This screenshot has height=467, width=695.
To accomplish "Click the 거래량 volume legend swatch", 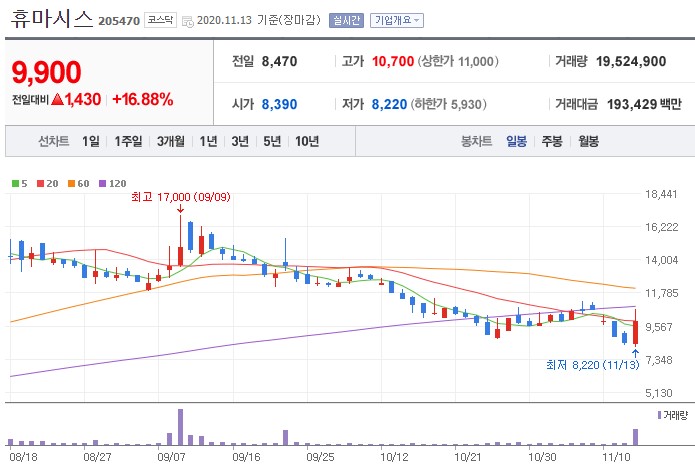I will [660, 415].
